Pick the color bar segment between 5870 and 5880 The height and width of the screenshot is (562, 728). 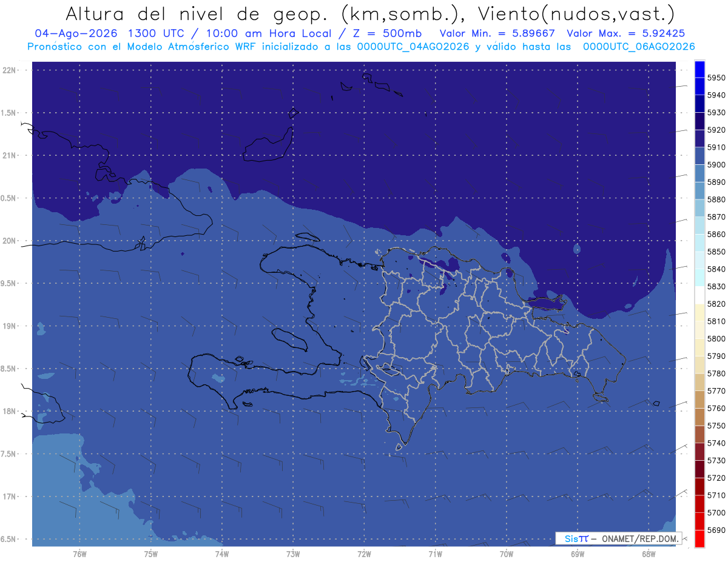(x=699, y=208)
